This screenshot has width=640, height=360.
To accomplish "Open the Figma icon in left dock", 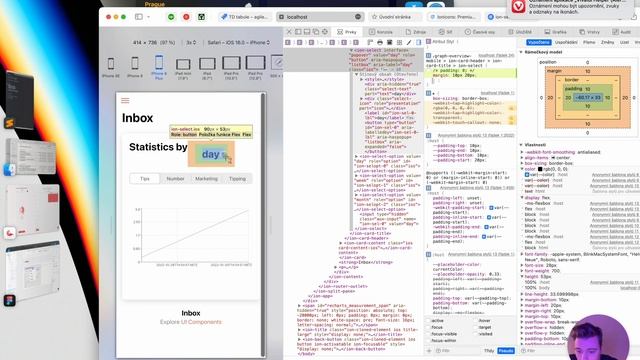I will coord(9,300).
